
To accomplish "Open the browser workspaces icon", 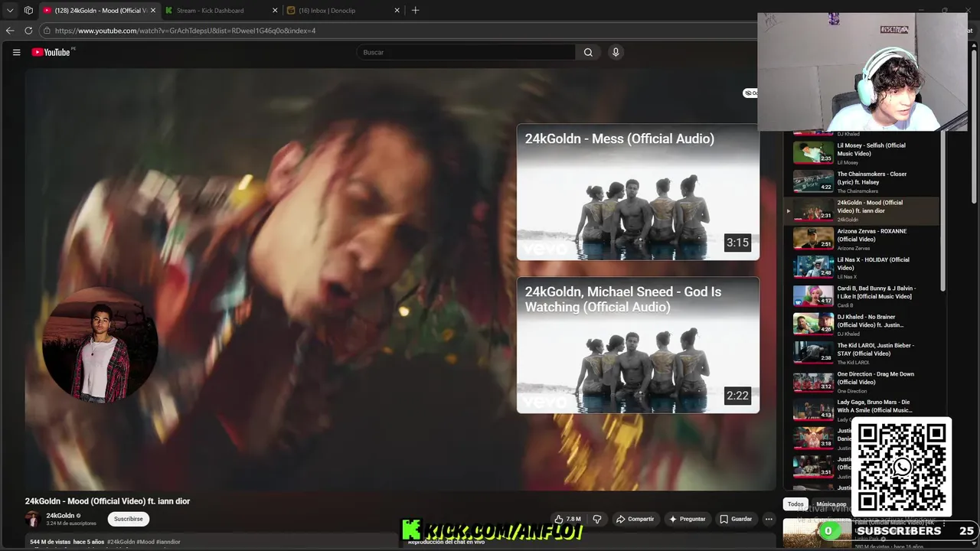I will 28,10.
